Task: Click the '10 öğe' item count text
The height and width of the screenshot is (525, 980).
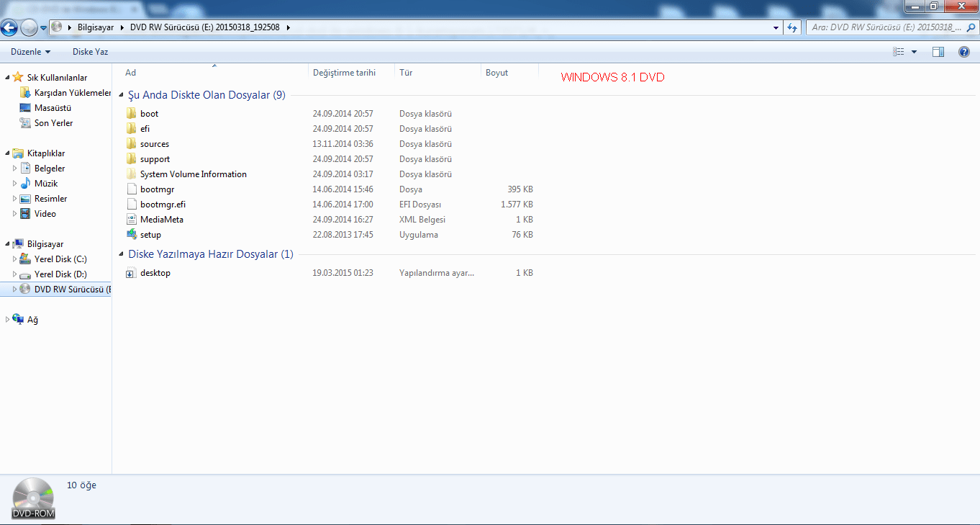Action: coord(81,485)
